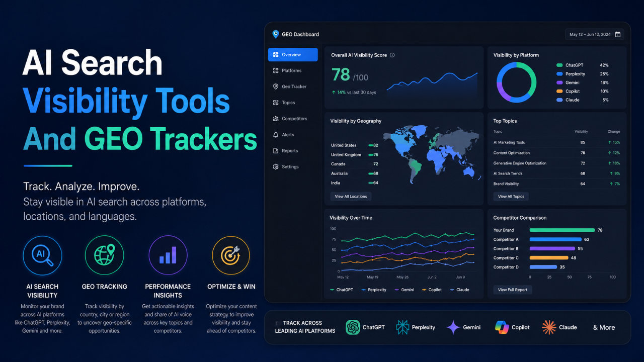Click the 78 /100 visibility score
Image resolution: width=644 pixels, height=362 pixels.
350,75
